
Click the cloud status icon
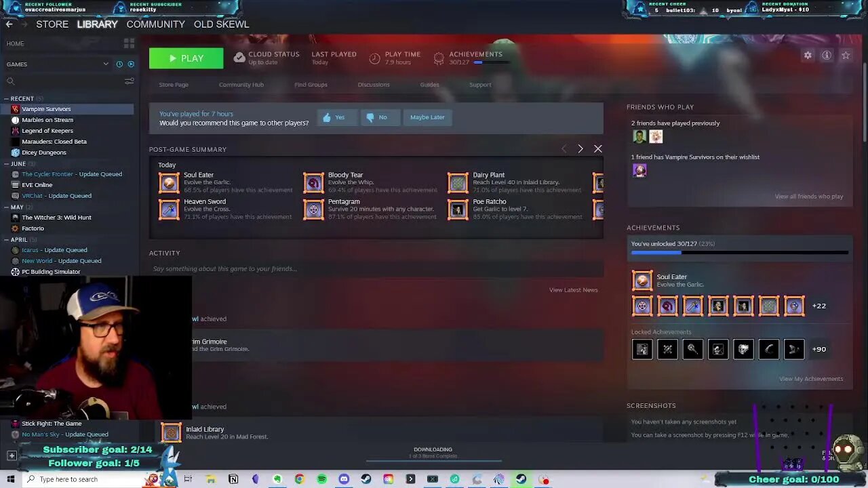click(239, 58)
